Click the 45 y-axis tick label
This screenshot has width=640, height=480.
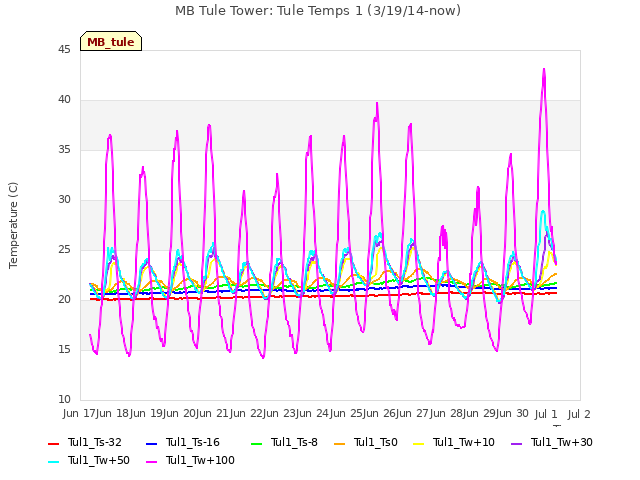point(64,49)
